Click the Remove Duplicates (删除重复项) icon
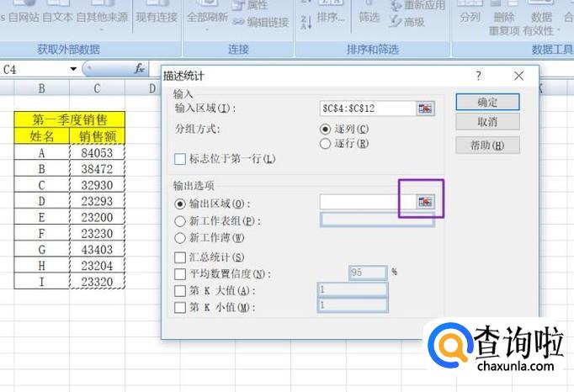574x392 pixels. [504, 23]
